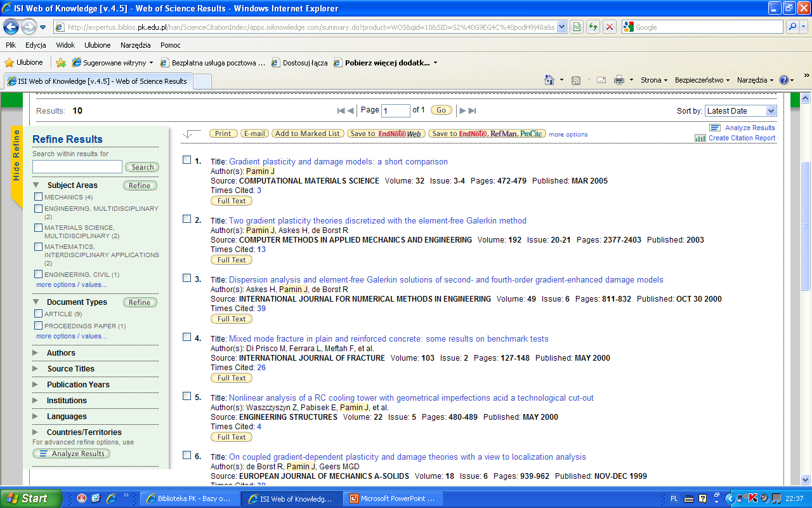Open the Edycja menu

(x=36, y=45)
